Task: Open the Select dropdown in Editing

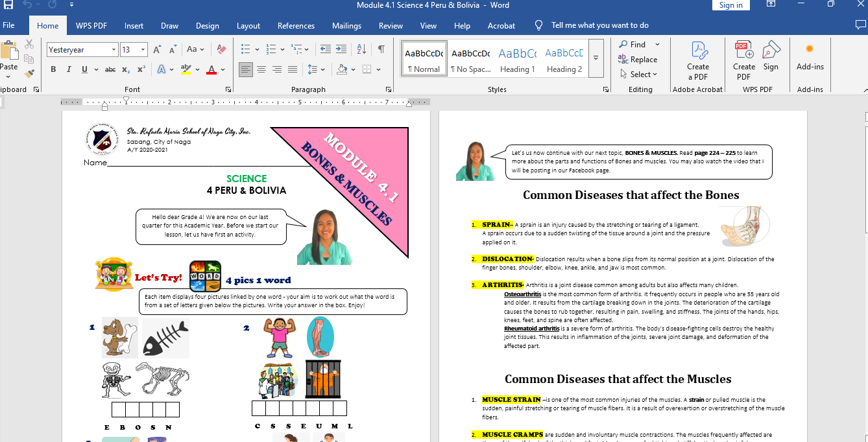Action: pyautogui.click(x=639, y=75)
